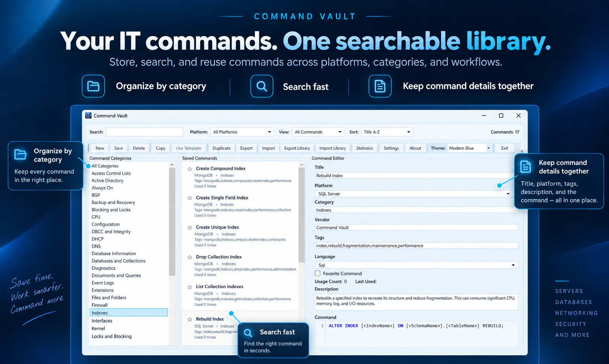
Task: Click the Import Library button
Action: (332, 148)
